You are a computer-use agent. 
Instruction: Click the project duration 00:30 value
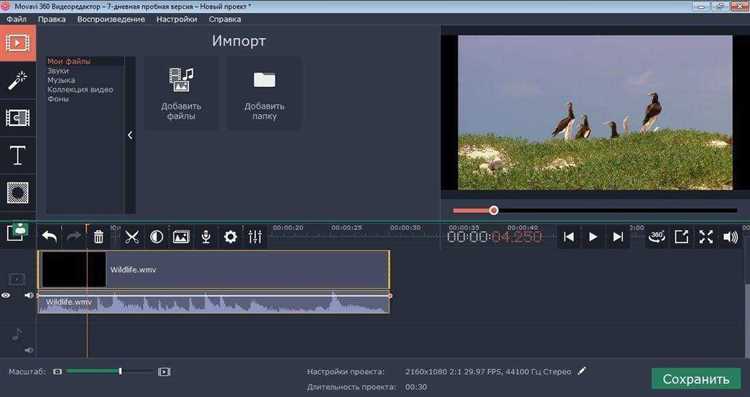(x=416, y=387)
